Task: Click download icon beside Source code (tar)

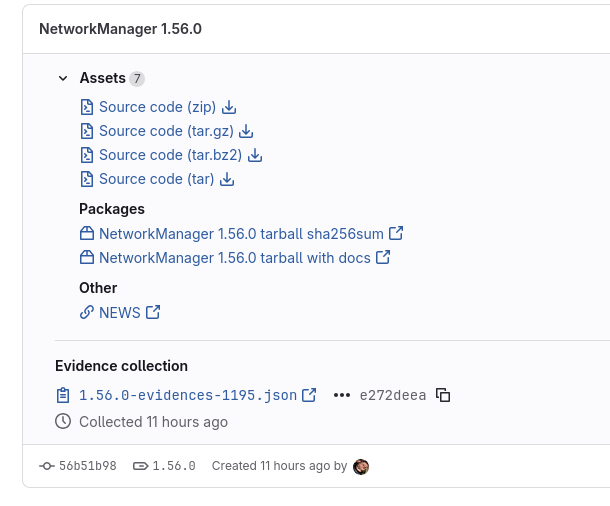Action: point(227,179)
